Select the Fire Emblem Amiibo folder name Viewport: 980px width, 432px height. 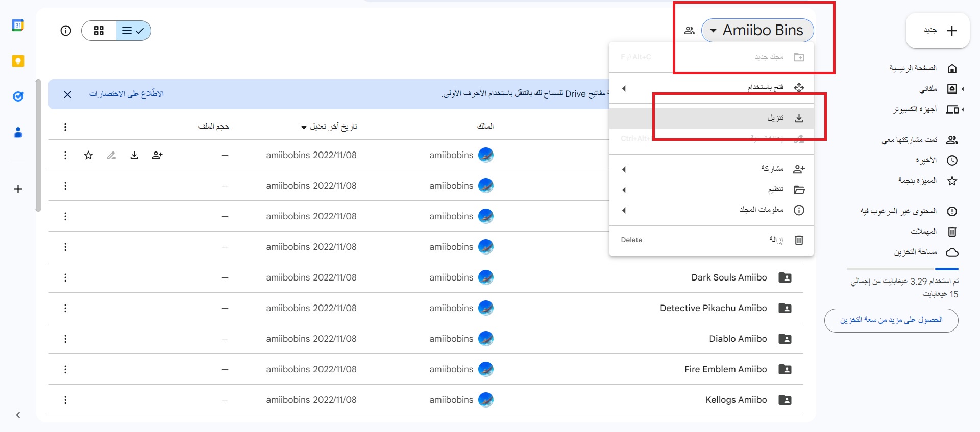pyautogui.click(x=726, y=369)
